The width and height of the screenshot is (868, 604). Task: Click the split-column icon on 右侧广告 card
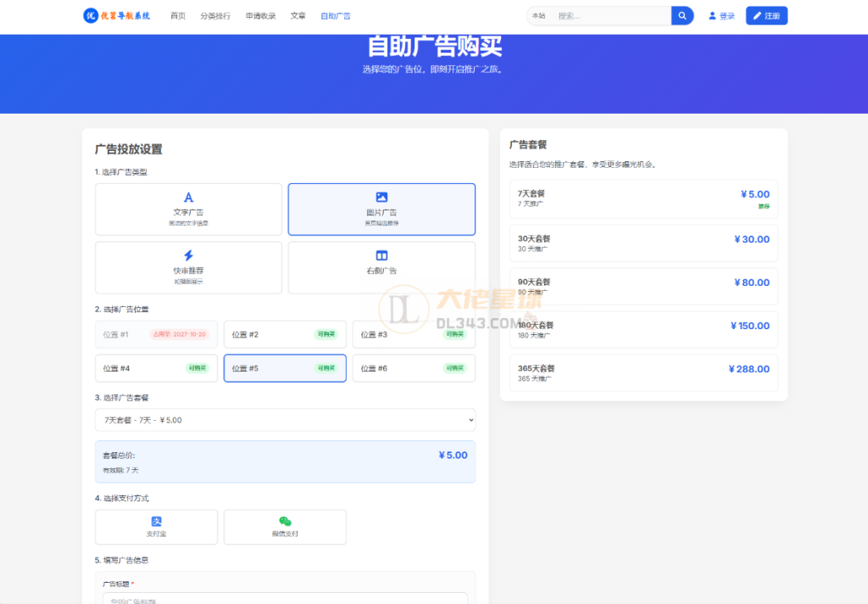point(381,254)
